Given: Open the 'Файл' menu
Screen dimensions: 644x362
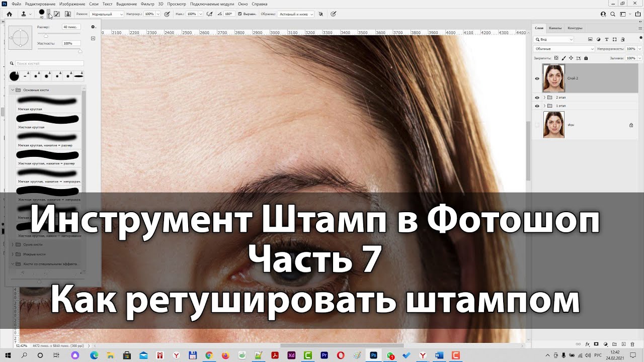Looking at the screenshot, I should (x=16, y=4).
